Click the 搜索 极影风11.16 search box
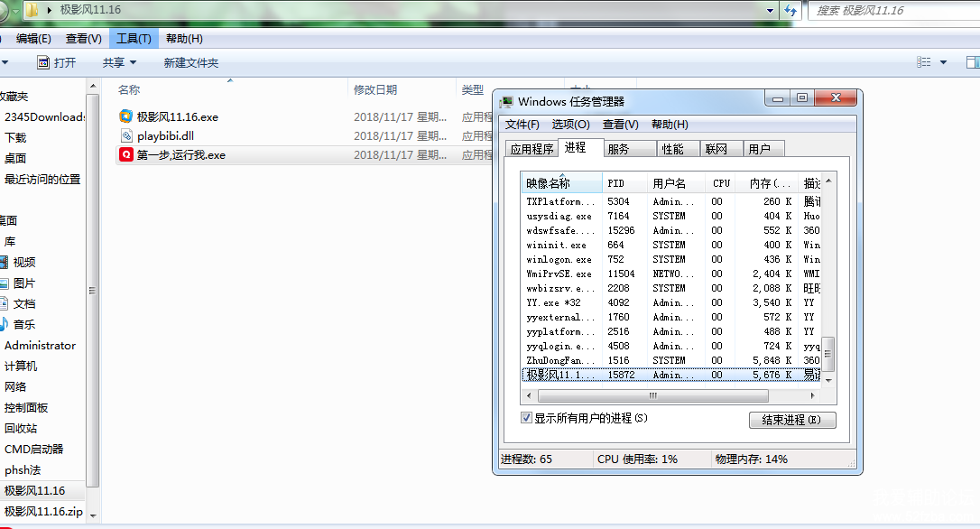 (895, 11)
